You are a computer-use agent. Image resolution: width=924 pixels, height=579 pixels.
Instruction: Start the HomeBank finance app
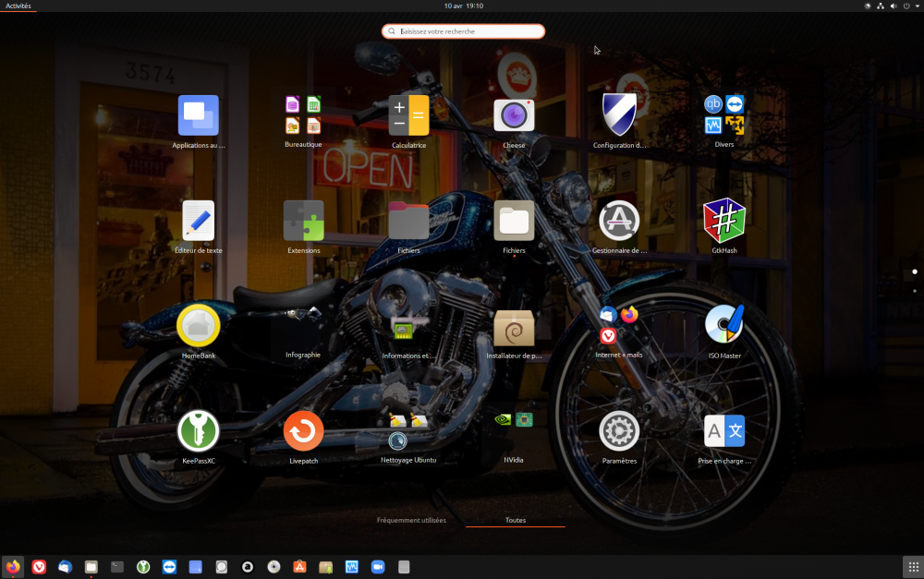198,325
